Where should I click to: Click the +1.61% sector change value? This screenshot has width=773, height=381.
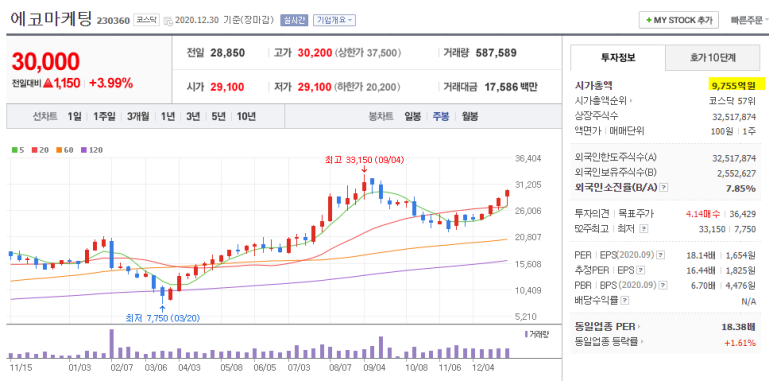click(x=740, y=343)
